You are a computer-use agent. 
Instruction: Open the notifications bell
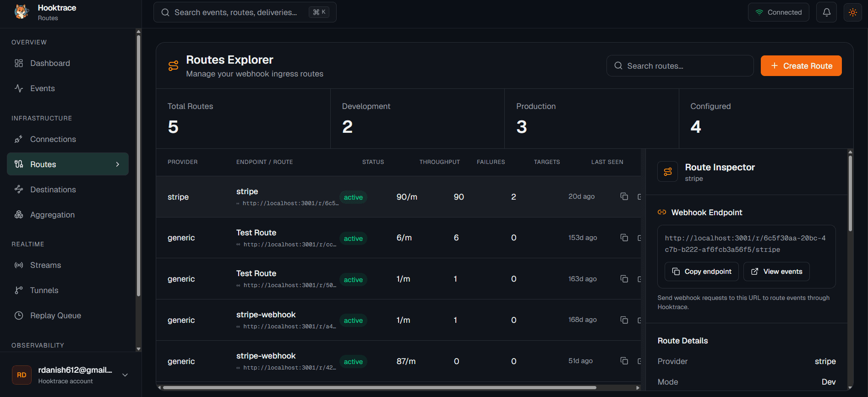(827, 12)
